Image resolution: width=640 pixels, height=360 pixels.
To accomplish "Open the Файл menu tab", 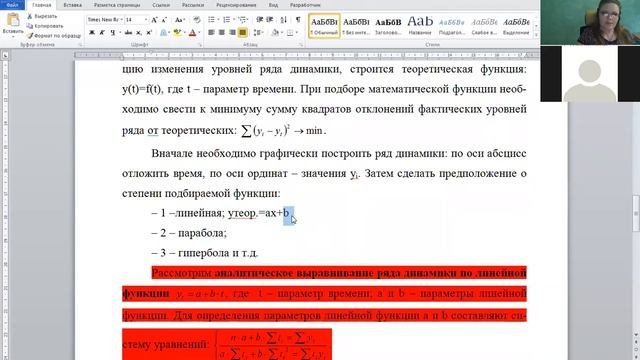I will tap(12, 5).
